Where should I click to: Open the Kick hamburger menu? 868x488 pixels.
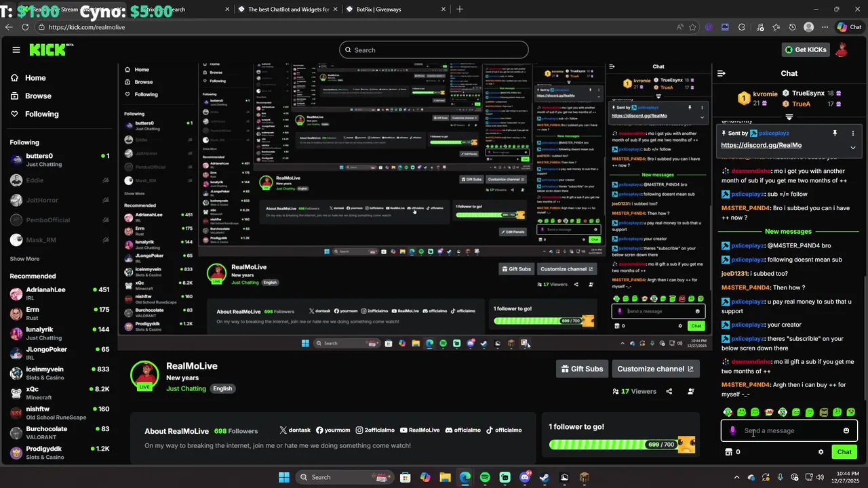(16, 49)
